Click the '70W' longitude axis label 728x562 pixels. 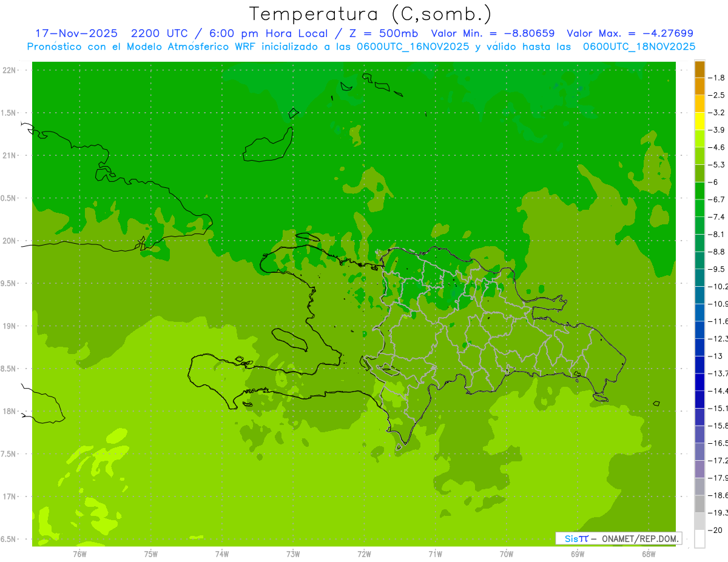pyautogui.click(x=507, y=554)
